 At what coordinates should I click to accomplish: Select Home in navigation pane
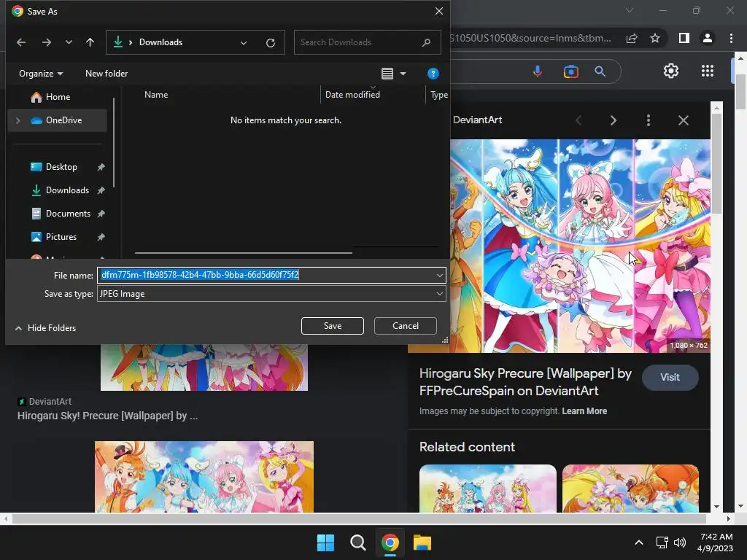[57, 97]
